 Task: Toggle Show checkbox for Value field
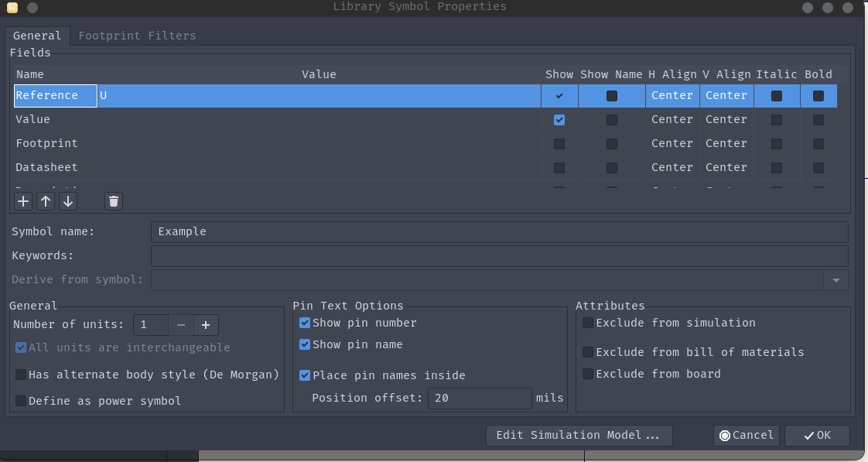559,120
